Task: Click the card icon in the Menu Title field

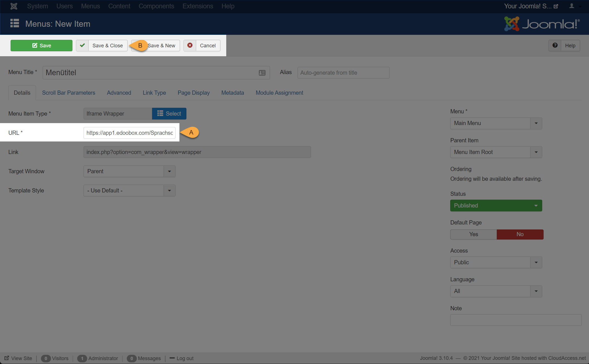Action: point(262,73)
